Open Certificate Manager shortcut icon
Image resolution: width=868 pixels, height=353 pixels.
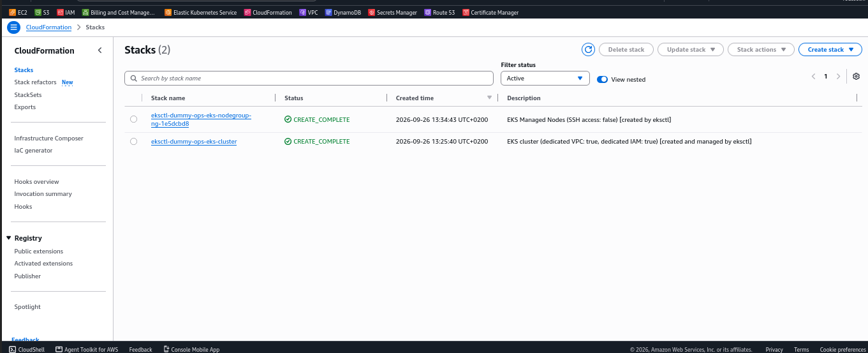point(466,12)
